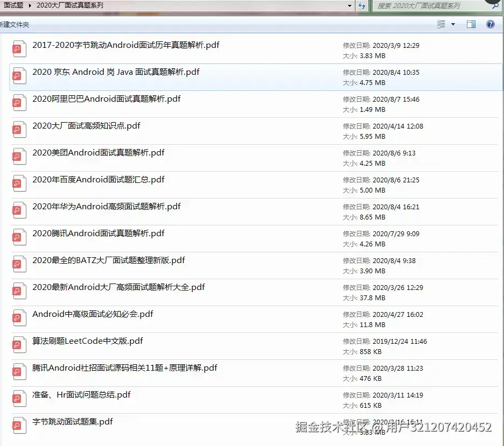Image resolution: width=504 pixels, height=446 pixels.
Task: Click 面试题 in the address breadcrumb
Action: [13, 5]
